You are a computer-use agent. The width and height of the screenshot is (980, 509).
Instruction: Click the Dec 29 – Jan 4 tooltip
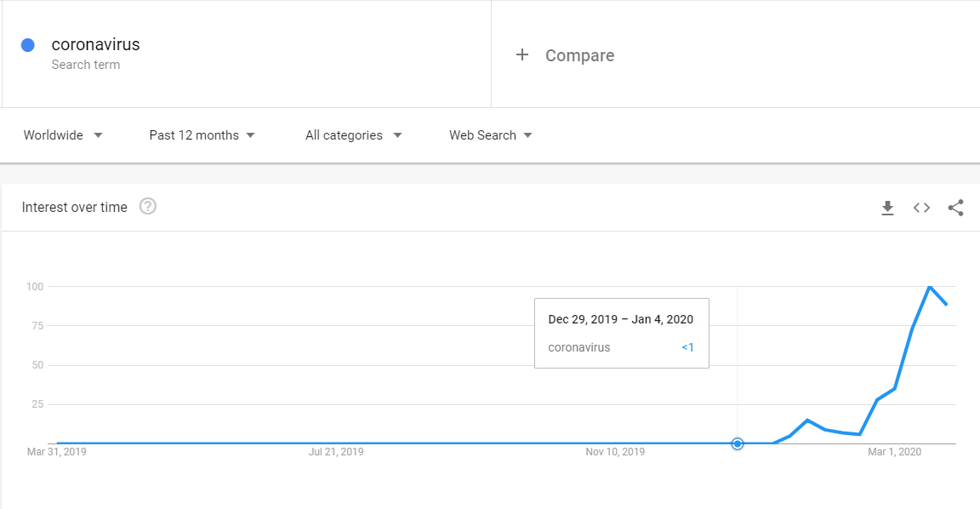click(621, 333)
